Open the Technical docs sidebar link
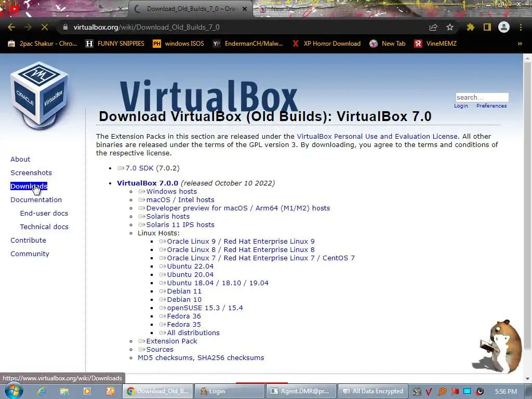 pos(44,227)
